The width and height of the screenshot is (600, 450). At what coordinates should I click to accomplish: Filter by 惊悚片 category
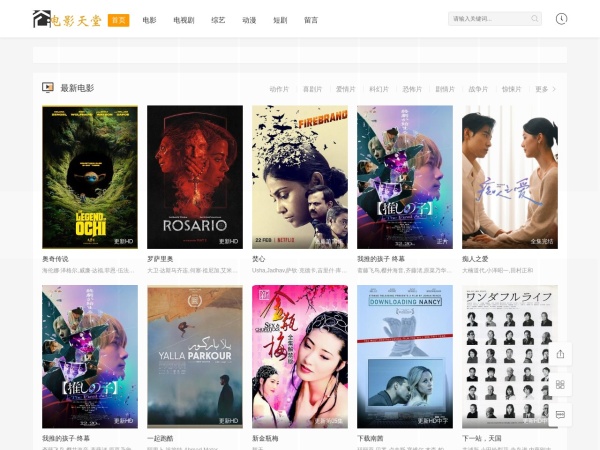click(x=512, y=89)
